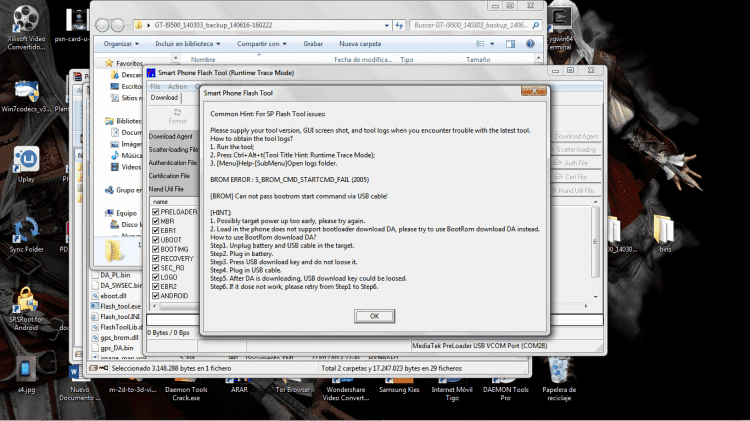Click the Explorer back arrow
Viewport: 750px width, 421px height.
102,25
